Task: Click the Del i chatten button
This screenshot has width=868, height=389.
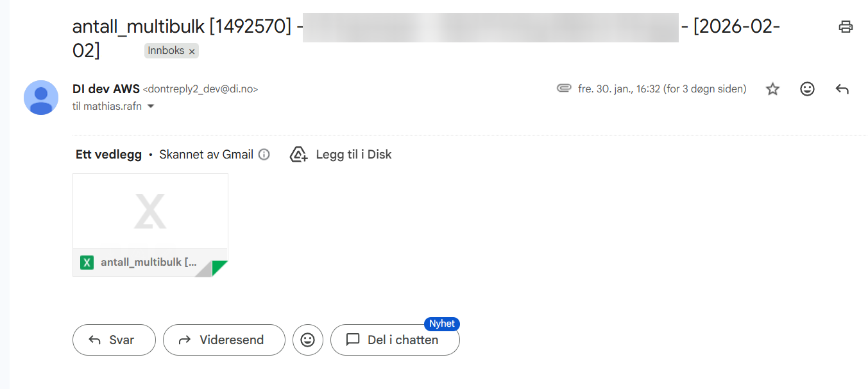Action: [395, 340]
